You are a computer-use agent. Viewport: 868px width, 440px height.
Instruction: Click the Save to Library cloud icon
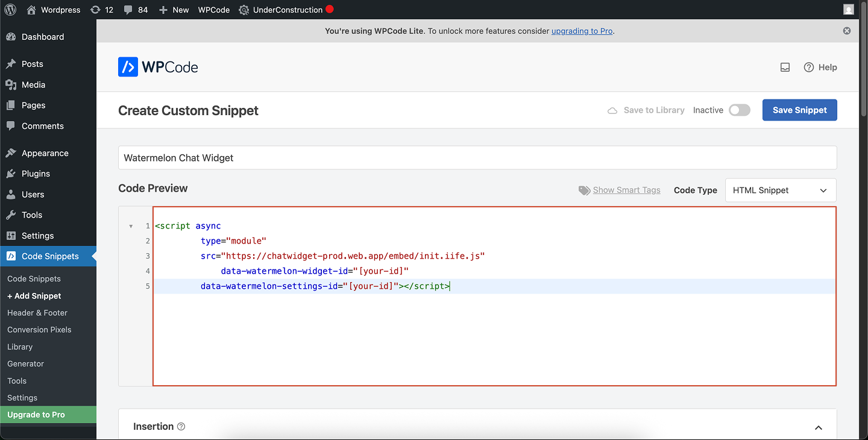pos(612,110)
